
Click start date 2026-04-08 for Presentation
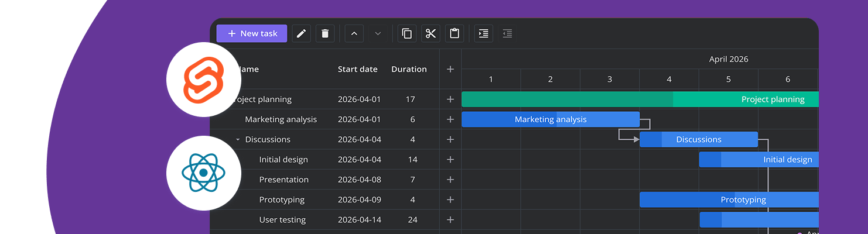359,180
